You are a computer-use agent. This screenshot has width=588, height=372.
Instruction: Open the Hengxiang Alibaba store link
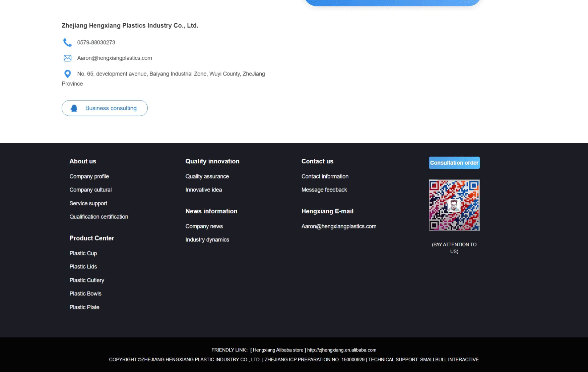[278, 350]
